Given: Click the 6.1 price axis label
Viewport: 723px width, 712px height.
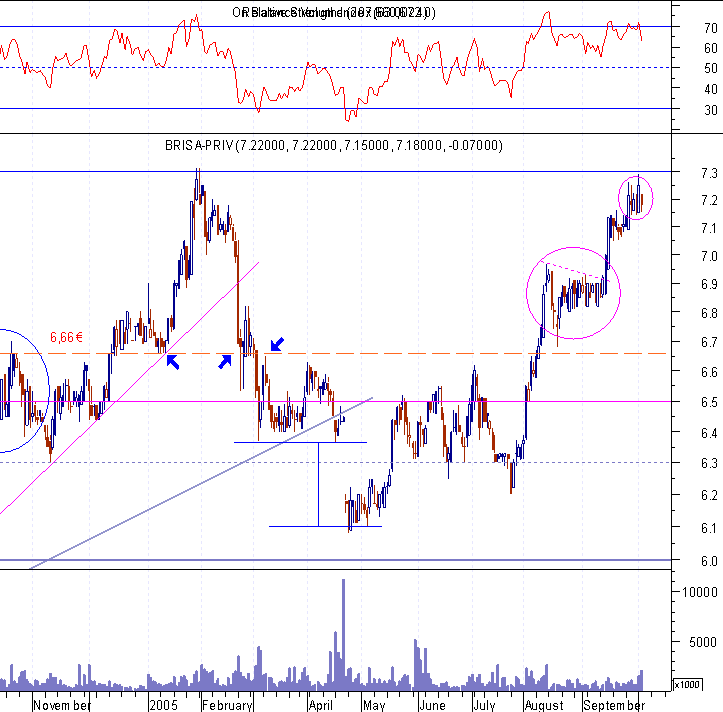Looking at the screenshot, I should (x=709, y=528).
